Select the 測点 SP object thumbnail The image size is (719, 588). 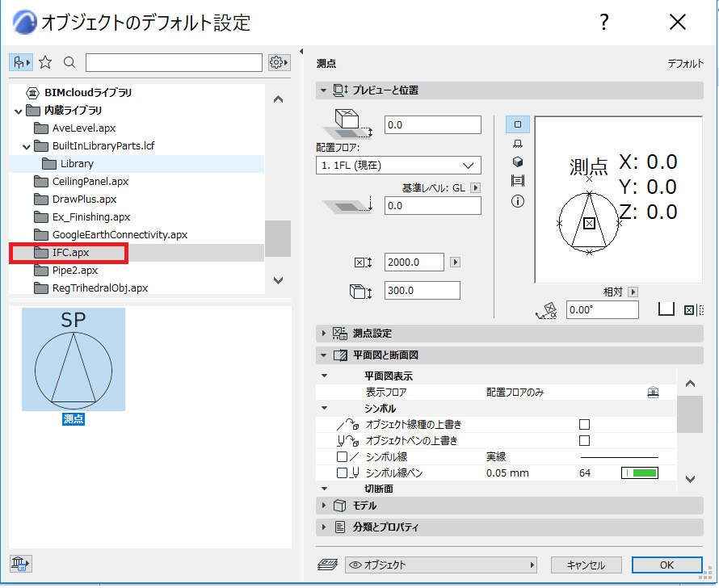74,359
